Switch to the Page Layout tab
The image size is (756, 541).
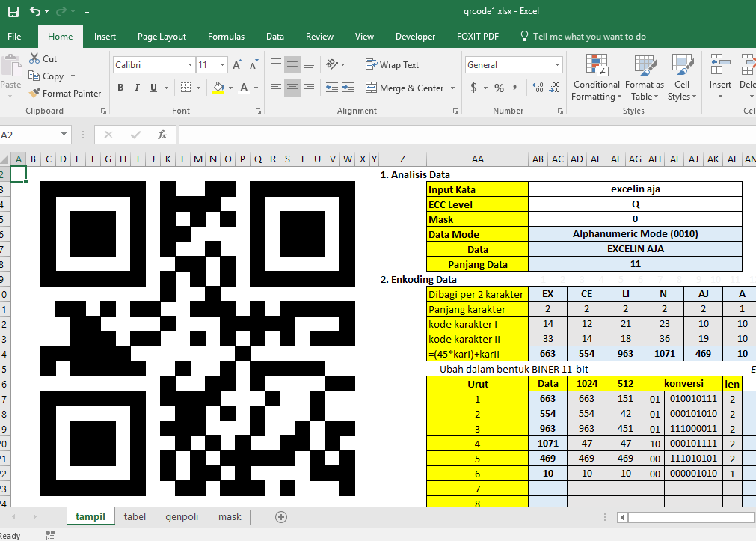[162, 37]
